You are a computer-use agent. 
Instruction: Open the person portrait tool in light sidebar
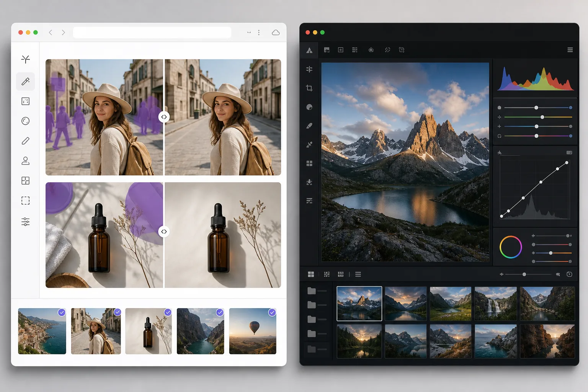coord(25,161)
